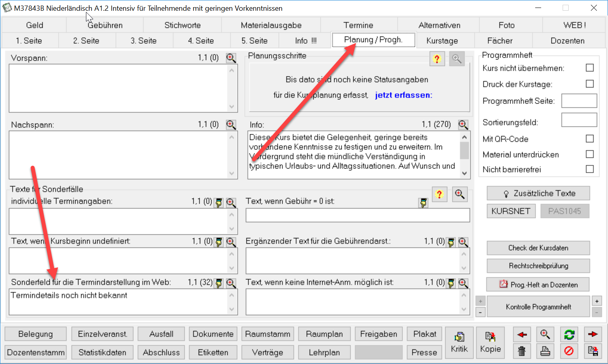
Task: Switch to the Kurstage tab
Action: coord(442,41)
